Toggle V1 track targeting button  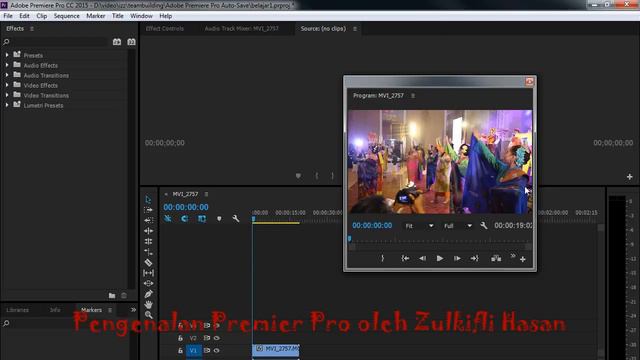[193, 351]
